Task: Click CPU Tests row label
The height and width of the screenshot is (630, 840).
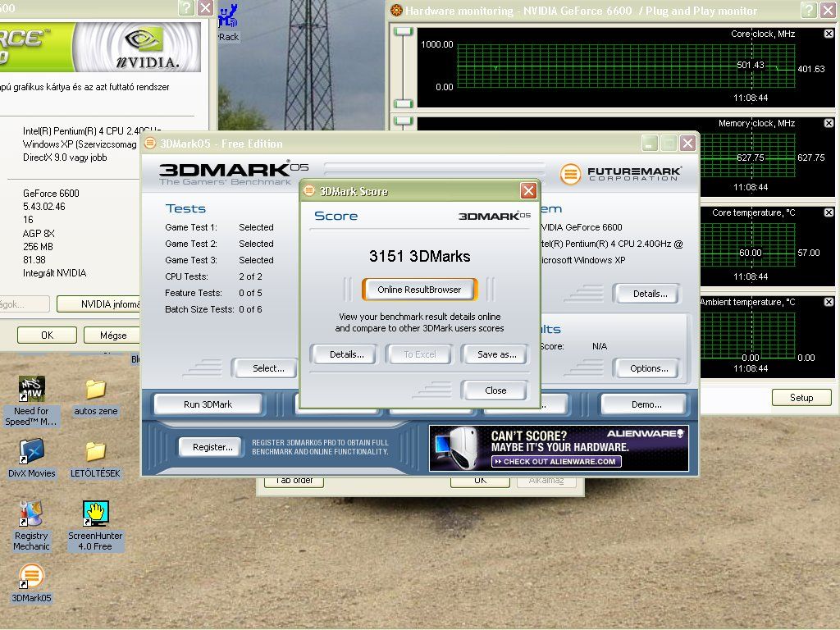Action: pyautogui.click(x=186, y=276)
